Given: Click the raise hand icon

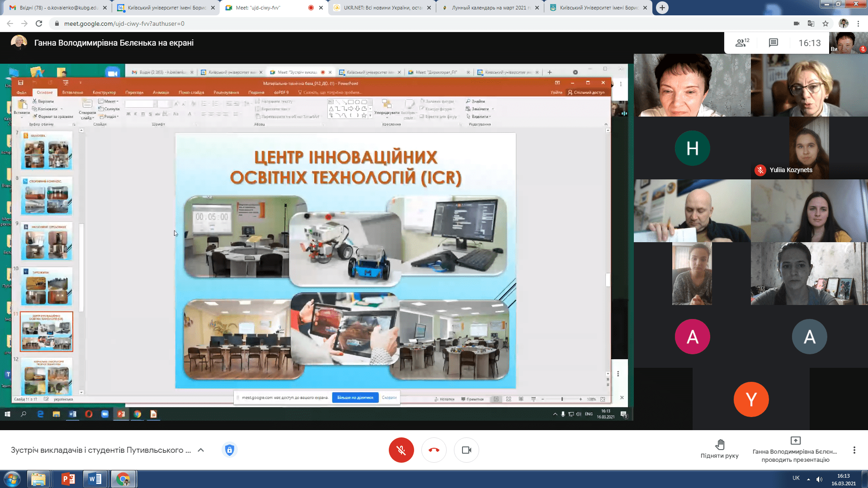Looking at the screenshot, I should tap(720, 445).
